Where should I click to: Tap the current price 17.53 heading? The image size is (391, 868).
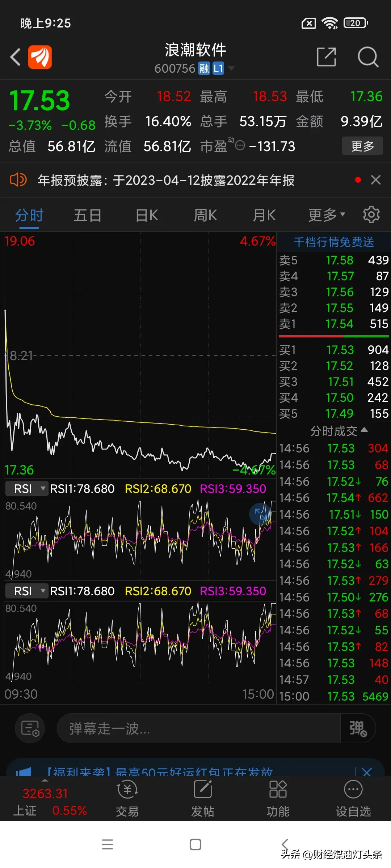coord(39,101)
